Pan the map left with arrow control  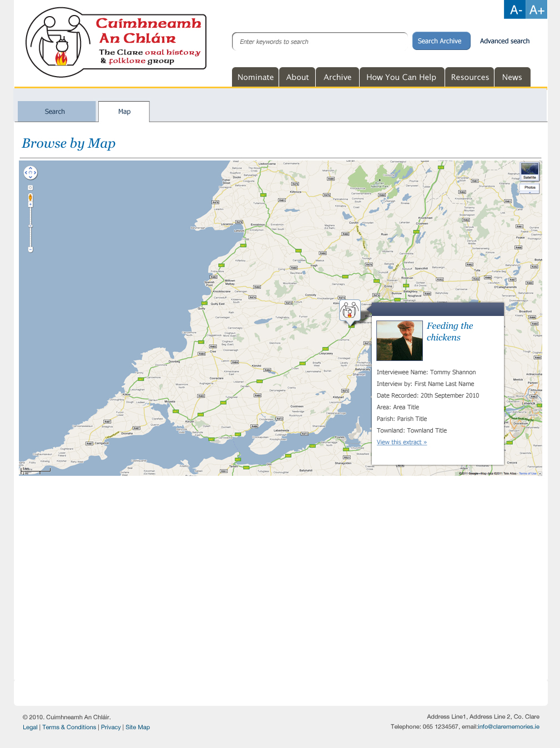click(26, 173)
